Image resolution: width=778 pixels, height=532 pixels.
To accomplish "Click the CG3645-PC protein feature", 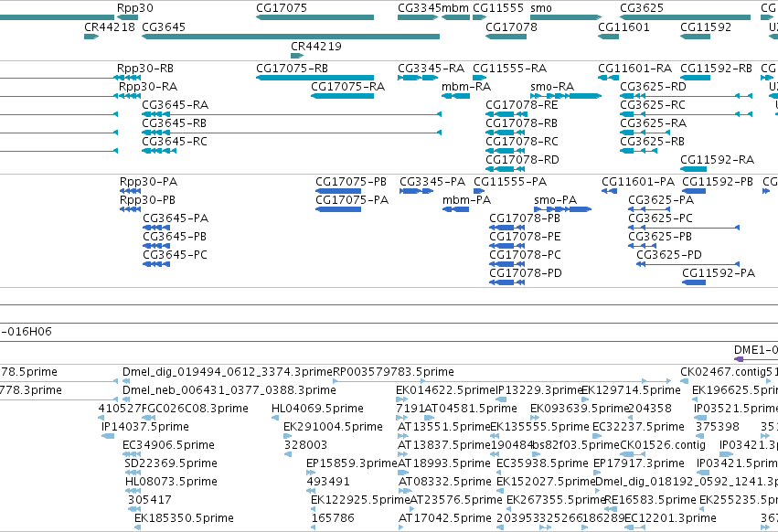I will pyautogui.click(x=156, y=264).
